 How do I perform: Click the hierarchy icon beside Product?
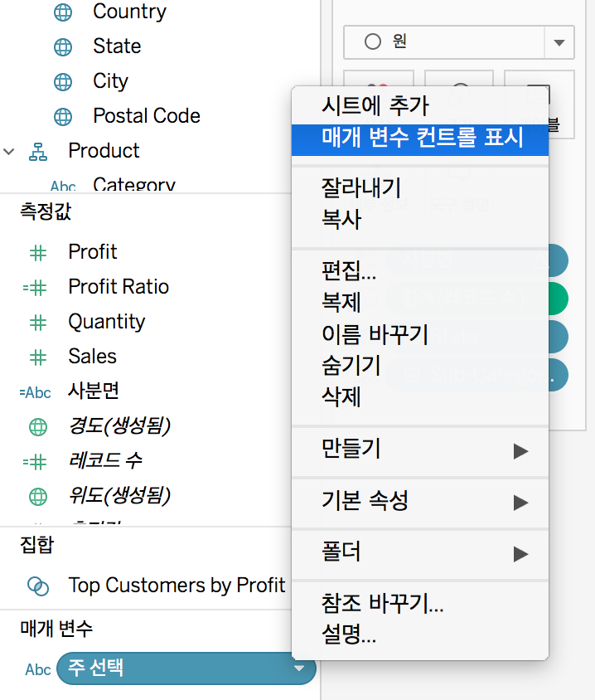(38, 152)
